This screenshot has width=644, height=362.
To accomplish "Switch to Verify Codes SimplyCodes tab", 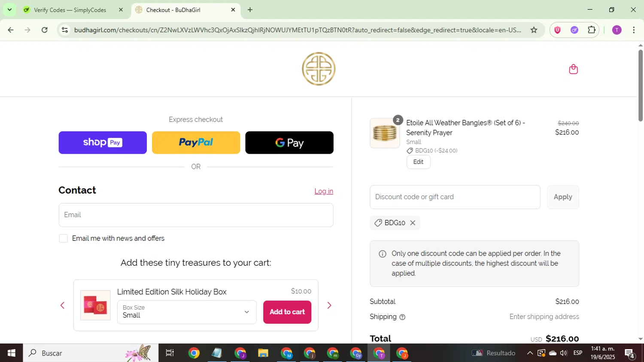I will pyautogui.click(x=70, y=10).
